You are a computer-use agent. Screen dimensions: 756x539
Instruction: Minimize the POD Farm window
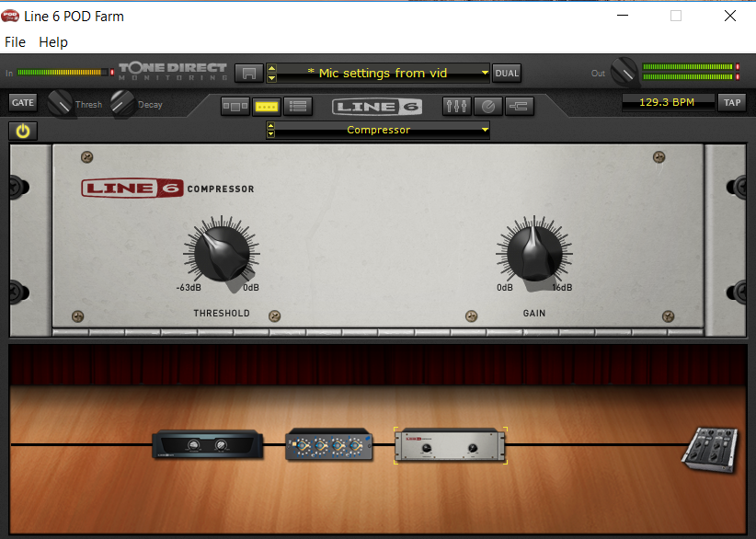623,16
